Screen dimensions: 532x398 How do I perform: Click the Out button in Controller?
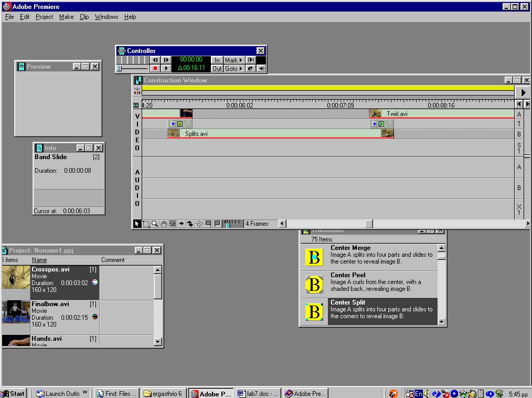(217, 68)
